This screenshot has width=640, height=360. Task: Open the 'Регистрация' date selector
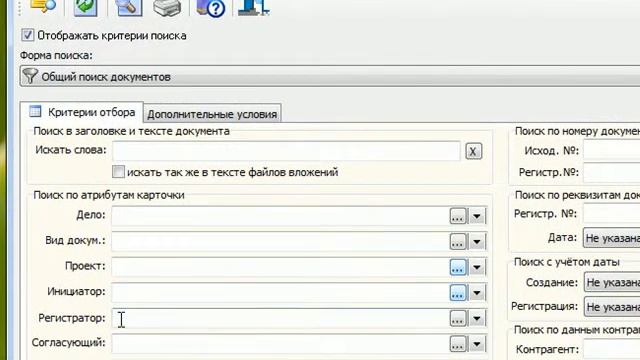[x=612, y=307]
